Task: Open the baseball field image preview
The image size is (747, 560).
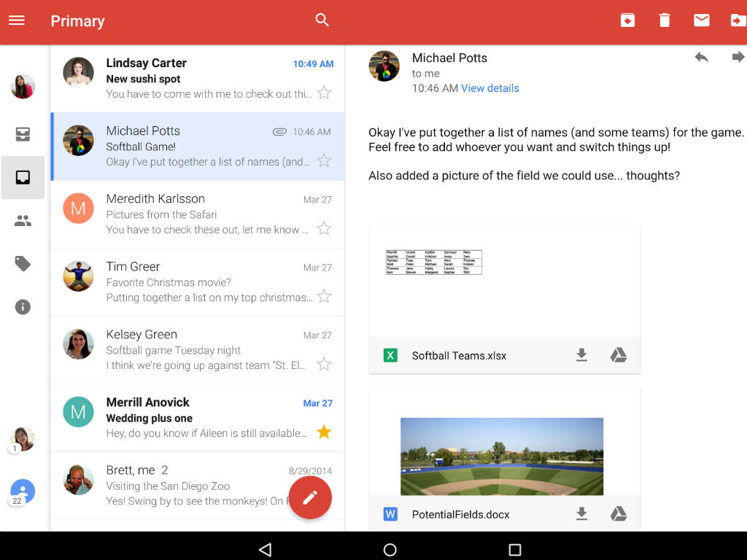Action: click(502, 456)
